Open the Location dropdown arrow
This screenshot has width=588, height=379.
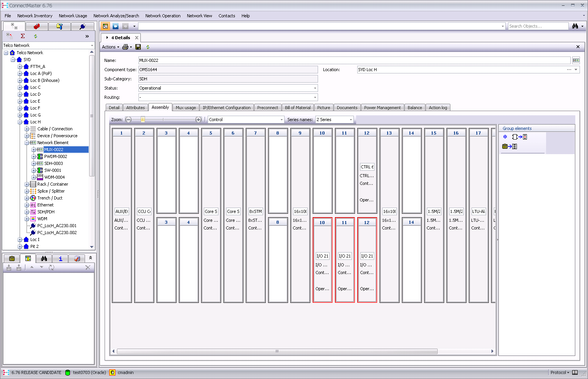click(576, 70)
